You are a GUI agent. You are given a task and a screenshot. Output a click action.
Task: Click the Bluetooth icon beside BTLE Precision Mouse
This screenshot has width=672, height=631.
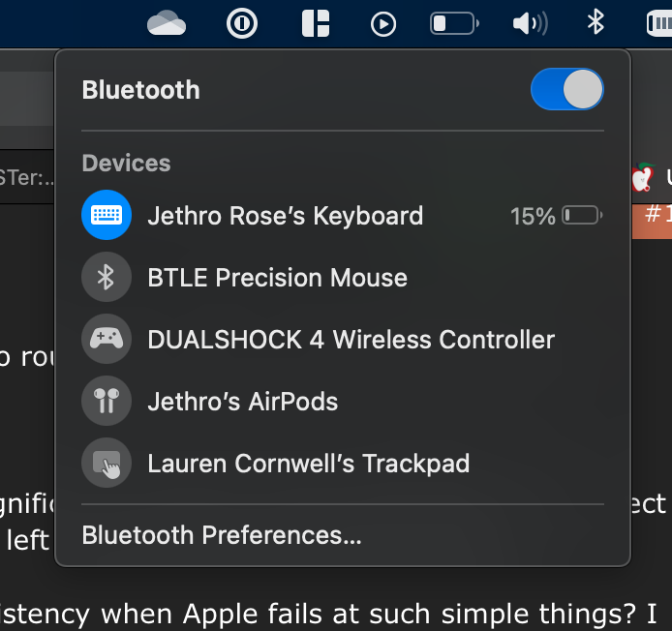pyautogui.click(x=107, y=278)
